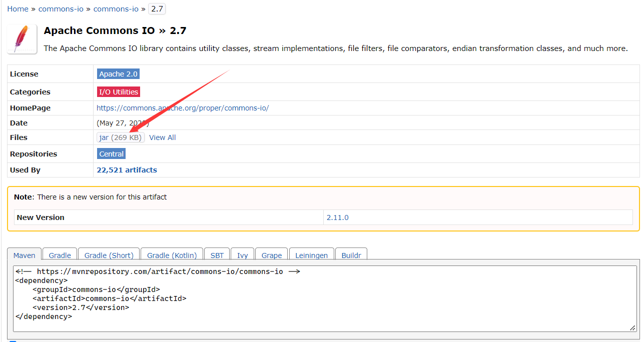644x342 pixels.
Task: Click the Repositories row label
Action: [x=34, y=154]
